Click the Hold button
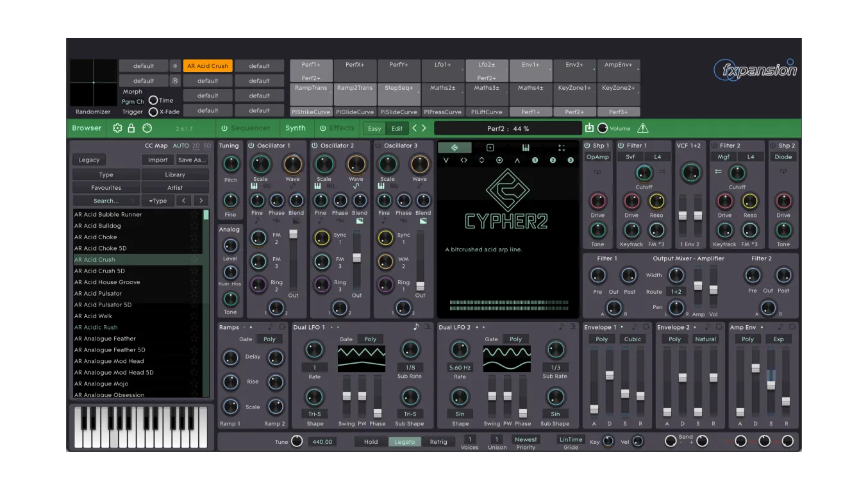The image size is (868, 490). pos(371,442)
